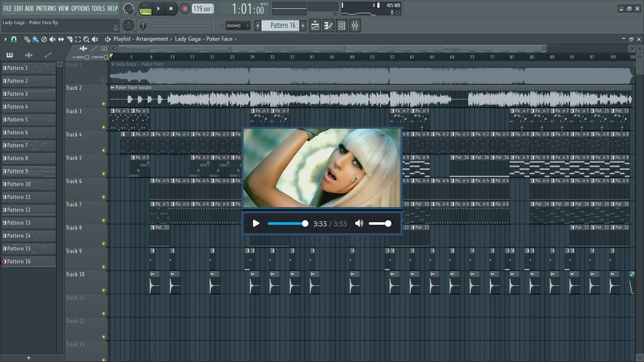Open the Piano roll icon
The height and width of the screenshot is (362, 644).
pyautogui.click(x=329, y=26)
